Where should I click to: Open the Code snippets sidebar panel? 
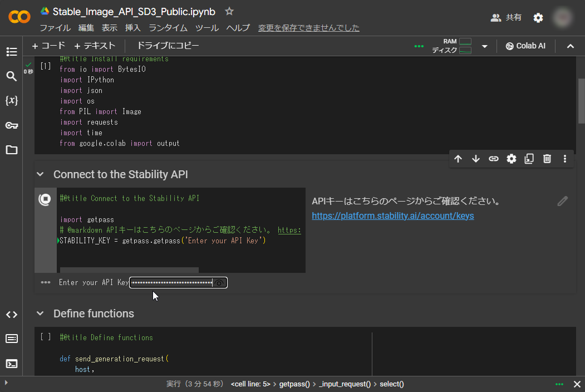pyautogui.click(x=11, y=315)
